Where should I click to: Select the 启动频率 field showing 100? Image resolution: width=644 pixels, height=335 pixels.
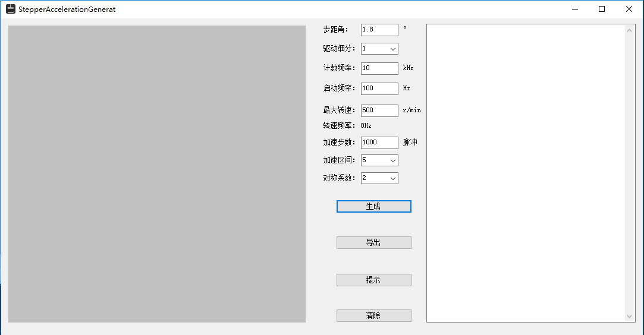click(x=379, y=89)
